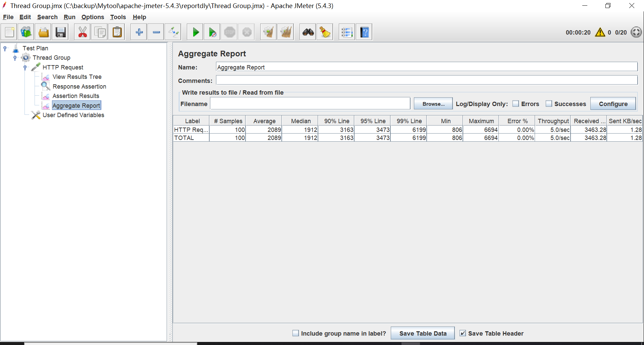Select Aggregate Report in the tree
The width and height of the screenshot is (644, 345).
coord(76,106)
